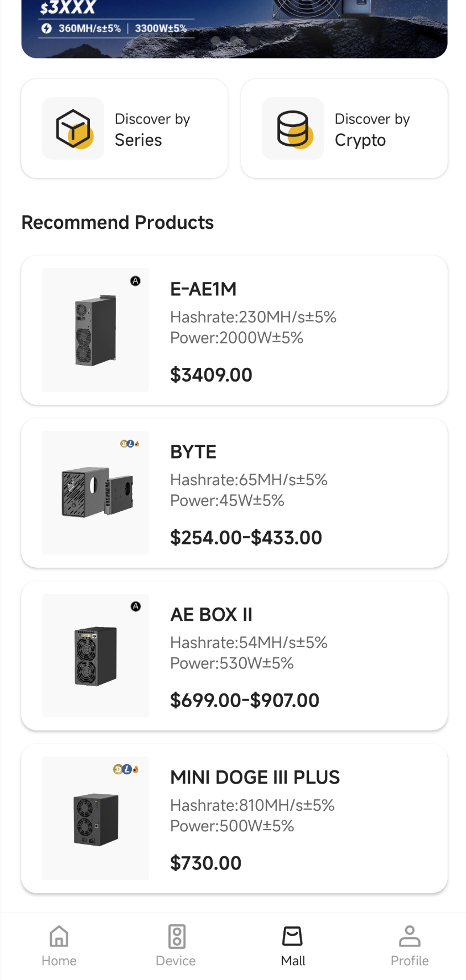Open BYTE miner product thumbnail
Image resolution: width=466 pixels, height=980 pixels.
[96, 493]
